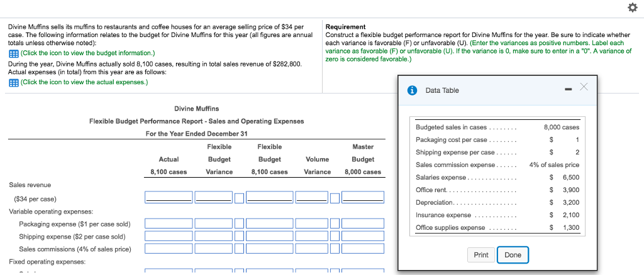Select Sales commissions Volume Variance field
Image resolution: width=644 pixels, height=275 pixels.
[x=312, y=249]
